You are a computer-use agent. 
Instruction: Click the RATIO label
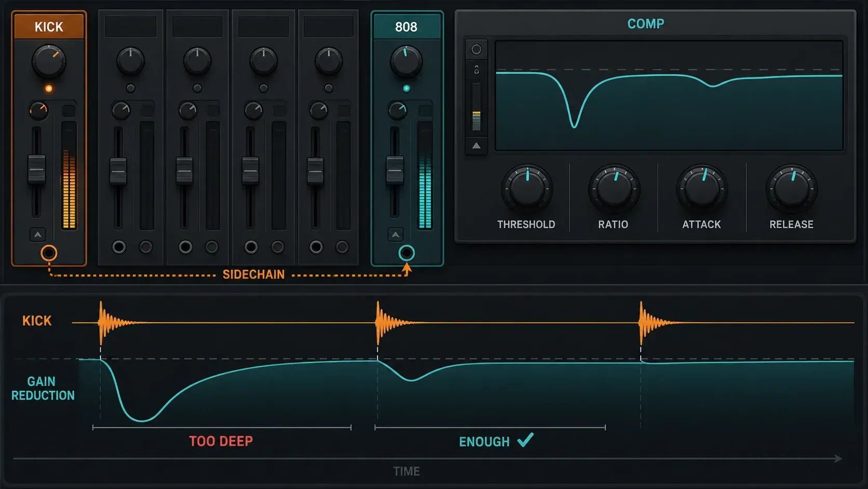[613, 224]
